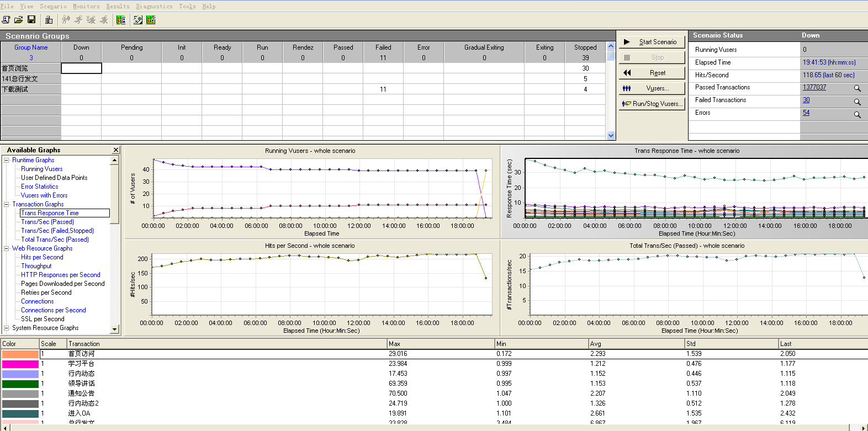This screenshot has width=868, height=431.
Task: Open the Diagnostics menu
Action: [x=154, y=6]
